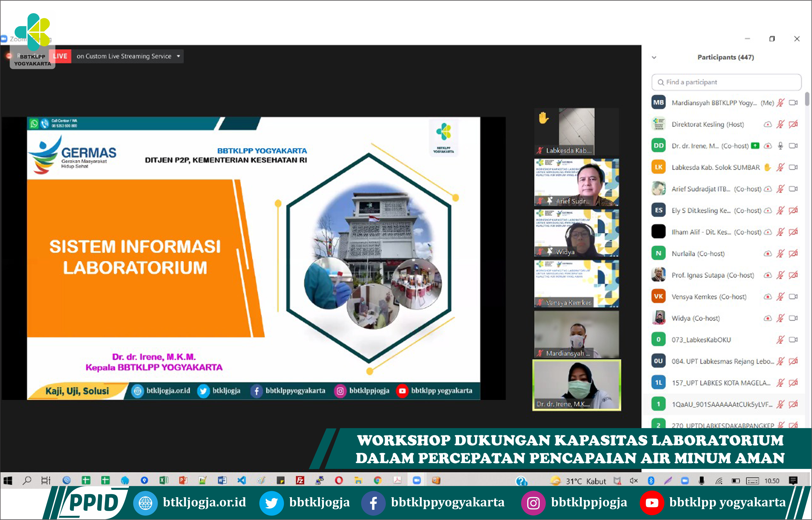
Task: Click the muted mic icon in 084. UPT Labkesmas Rejang Lebo row
Action: (780, 361)
